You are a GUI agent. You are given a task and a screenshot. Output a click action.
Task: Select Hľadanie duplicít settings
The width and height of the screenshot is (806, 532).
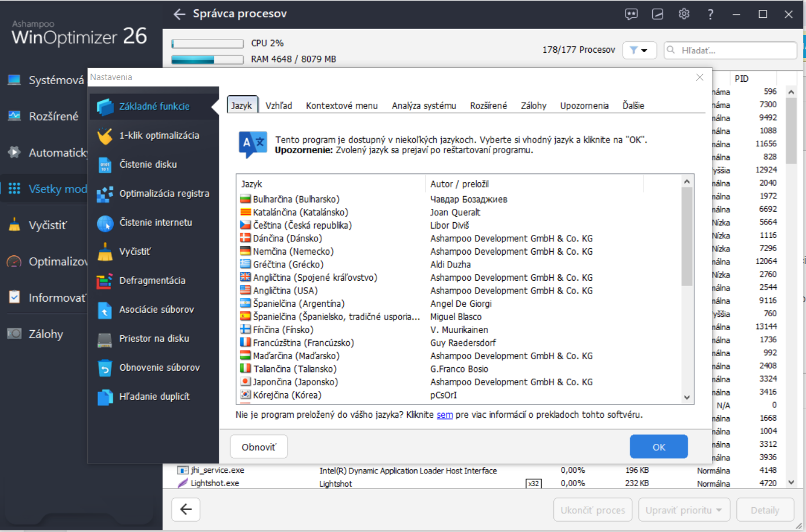(x=153, y=396)
